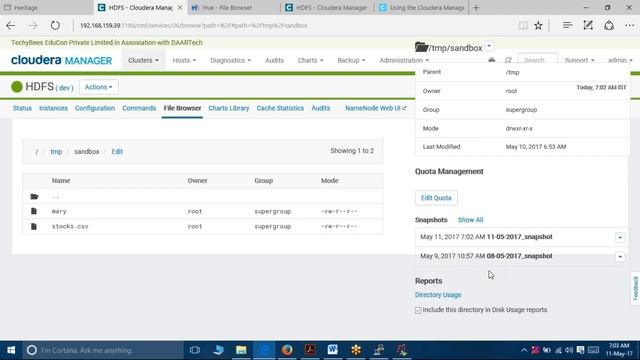Image resolution: width=640 pixels, height=360 pixels.
Task: Open Task View on taskbar
Action: [195, 350]
